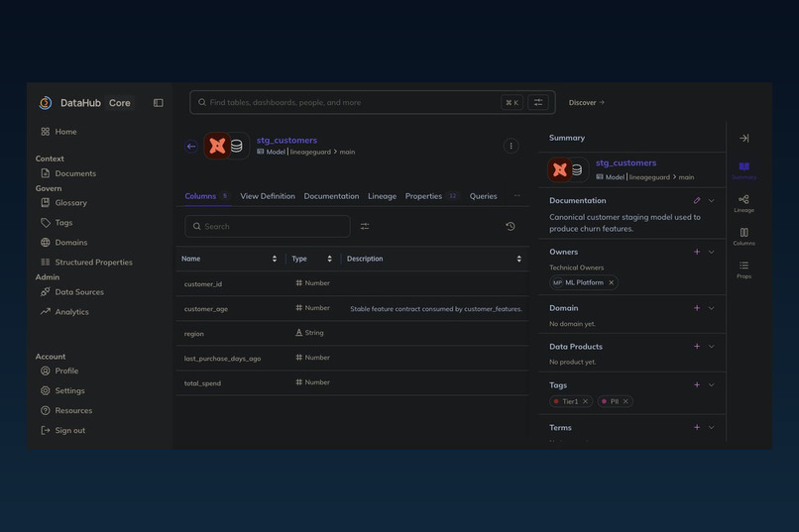799x532 pixels.
Task: Switch to the Queries tab
Action: click(483, 196)
